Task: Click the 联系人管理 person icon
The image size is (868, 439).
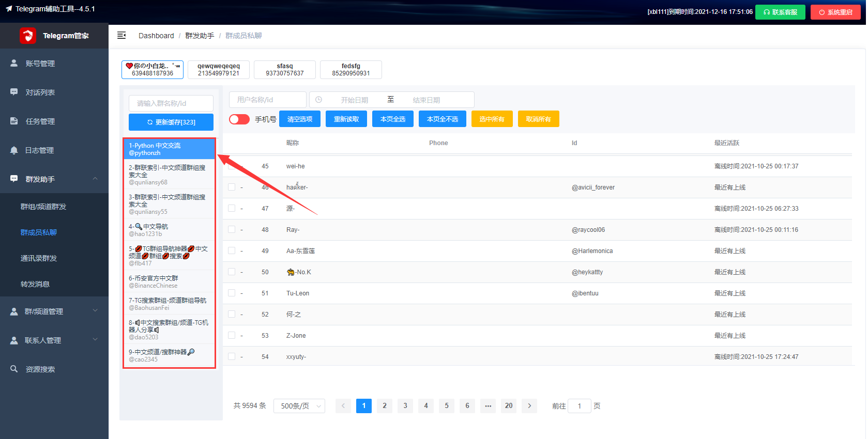Action: [14, 340]
